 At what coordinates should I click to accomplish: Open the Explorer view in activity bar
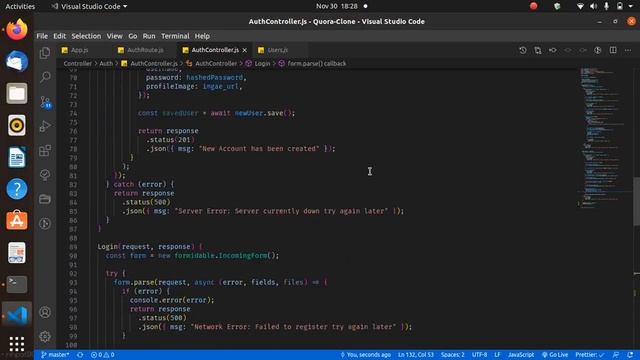point(45,53)
